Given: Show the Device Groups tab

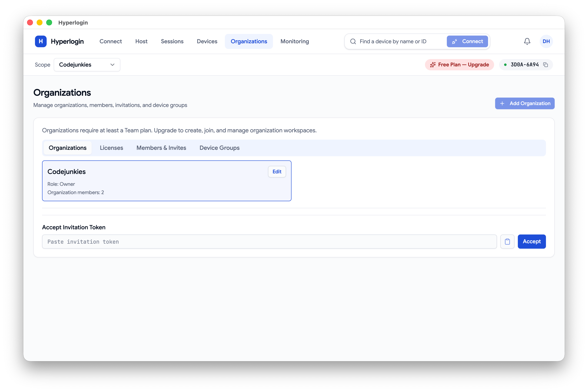Looking at the screenshot, I should pos(219,148).
